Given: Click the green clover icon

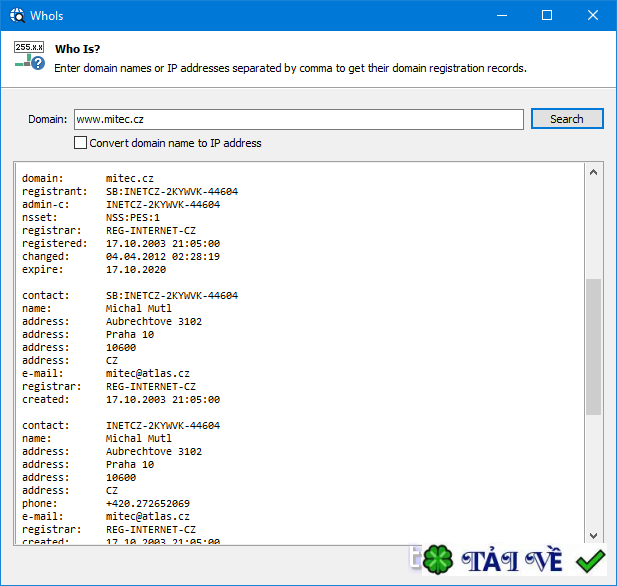Looking at the screenshot, I should tap(436, 560).
